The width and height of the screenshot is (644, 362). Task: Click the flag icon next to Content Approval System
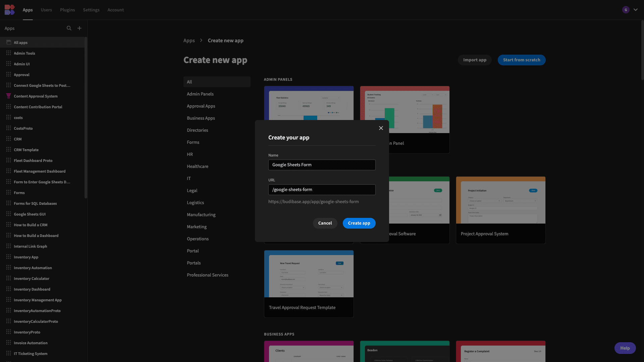point(8,96)
